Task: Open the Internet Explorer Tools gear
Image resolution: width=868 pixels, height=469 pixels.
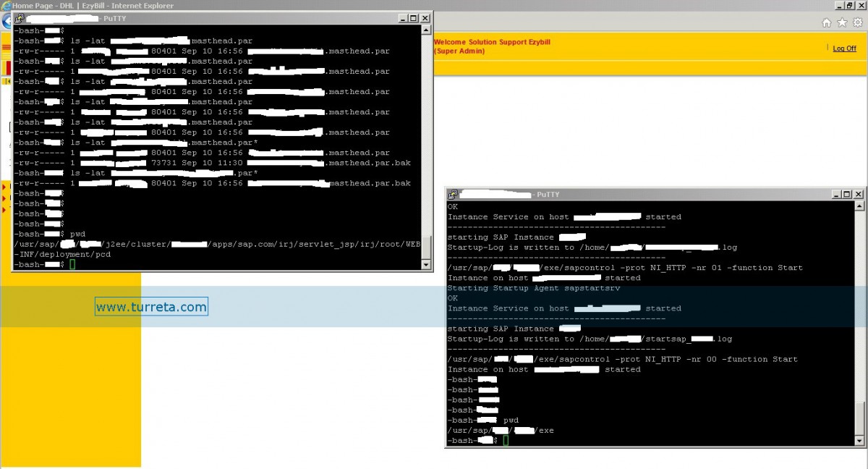Action: click(x=858, y=22)
